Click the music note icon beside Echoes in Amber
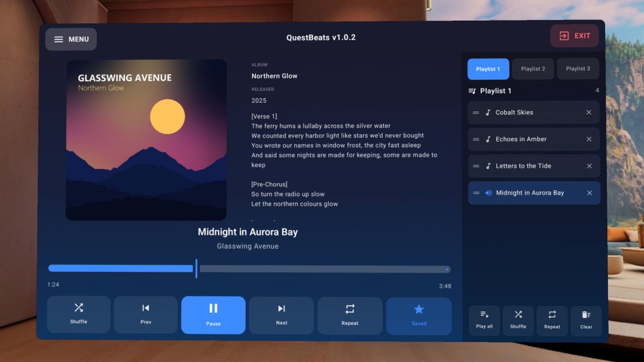 (488, 139)
